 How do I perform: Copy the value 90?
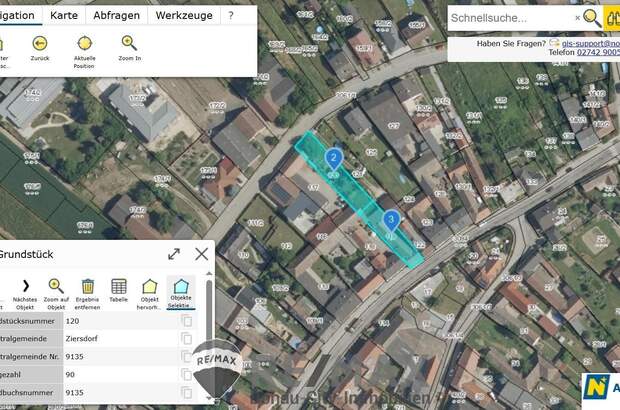pyautogui.click(x=186, y=374)
